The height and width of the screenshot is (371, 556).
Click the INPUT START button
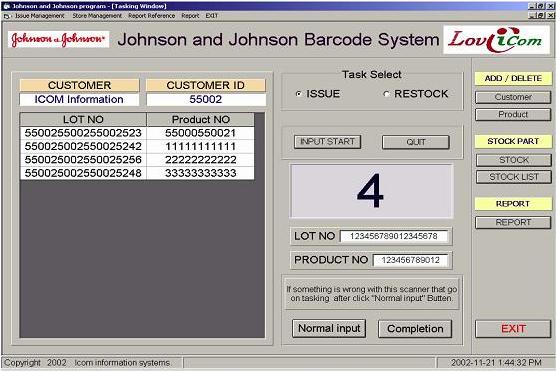327,142
